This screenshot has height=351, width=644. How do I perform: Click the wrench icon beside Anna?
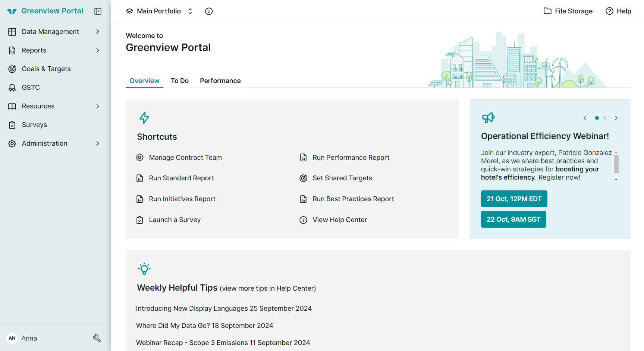[97, 338]
